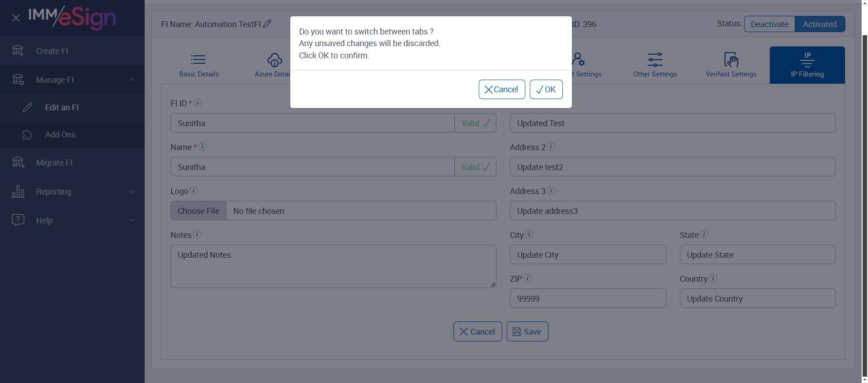Expand the Help menu
The width and height of the screenshot is (868, 383).
coord(132,220)
